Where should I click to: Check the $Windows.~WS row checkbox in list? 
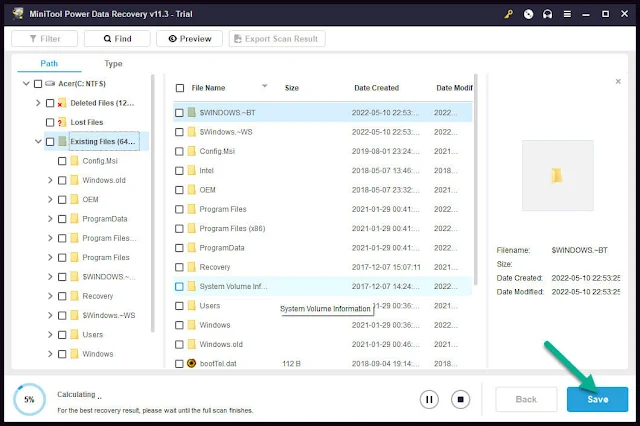click(179, 132)
